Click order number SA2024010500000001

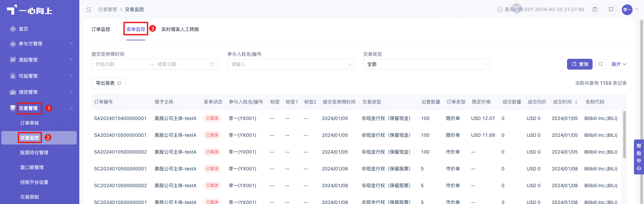coord(120,135)
